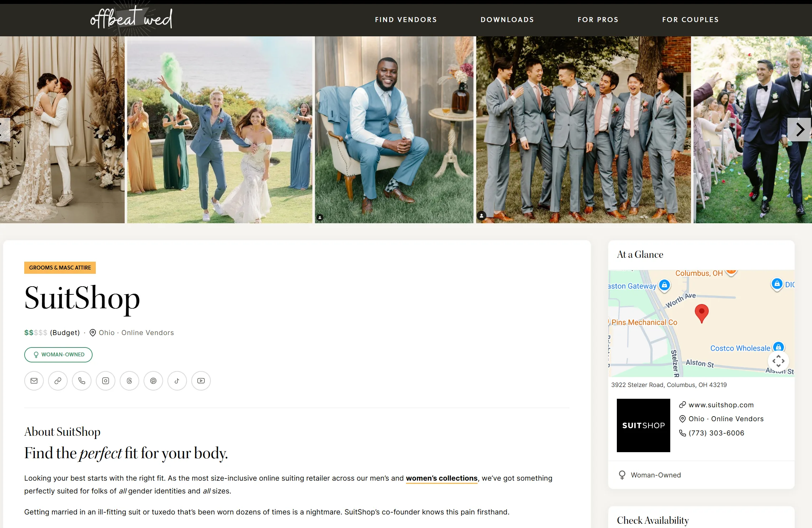Open the Pinterest social icon
Screen dimensions: 812x528
[153, 381]
